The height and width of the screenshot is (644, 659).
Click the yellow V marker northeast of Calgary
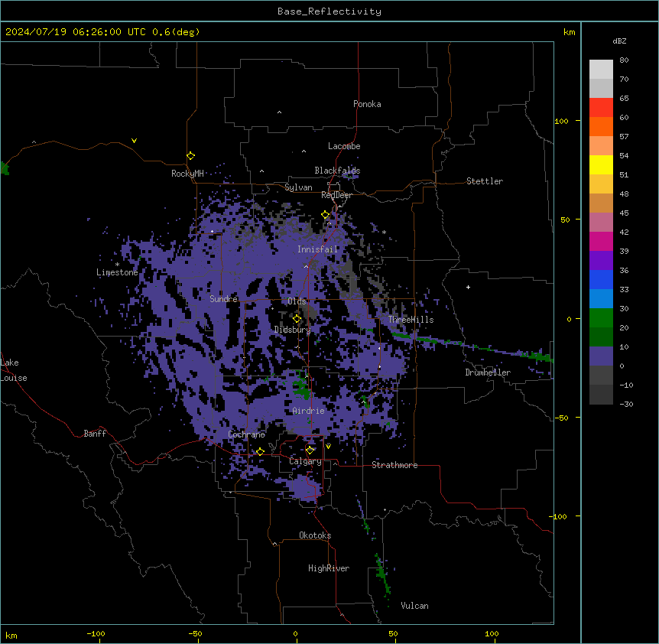pyautogui.click(x=328, y=447)
